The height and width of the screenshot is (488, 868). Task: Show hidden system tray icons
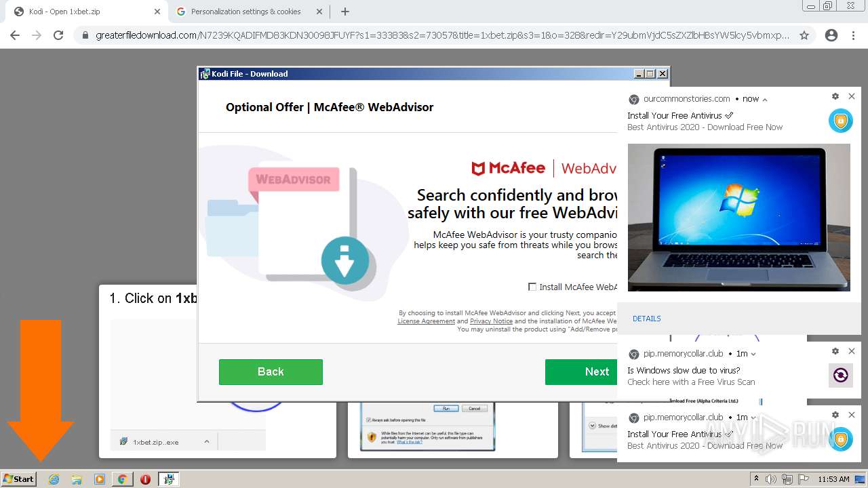[757, 479]
